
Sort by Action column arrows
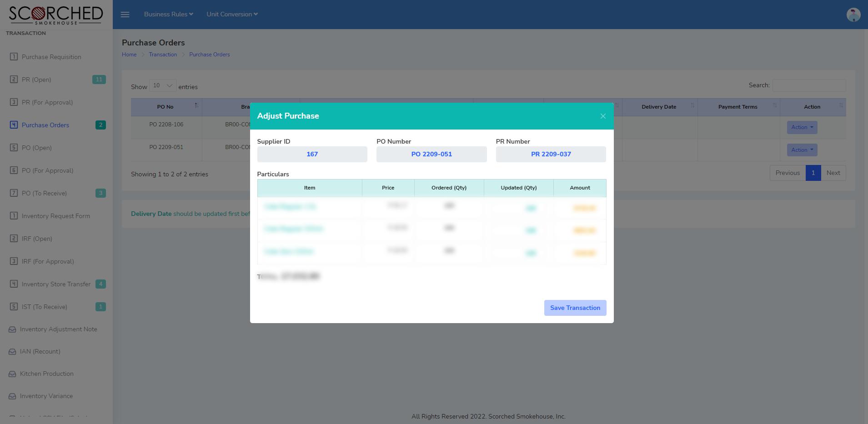pos(841,105)
